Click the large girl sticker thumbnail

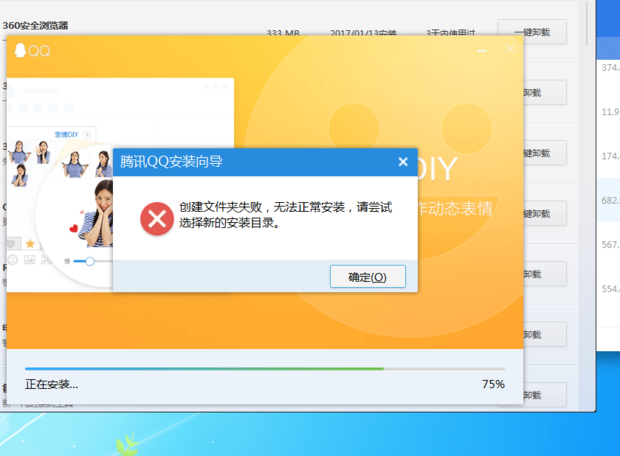coord(97,214)
